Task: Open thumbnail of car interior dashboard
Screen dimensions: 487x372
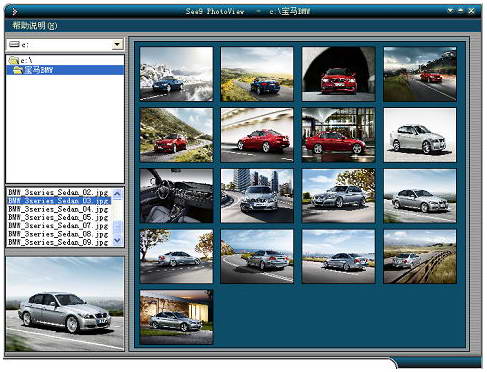Action: 176,196
